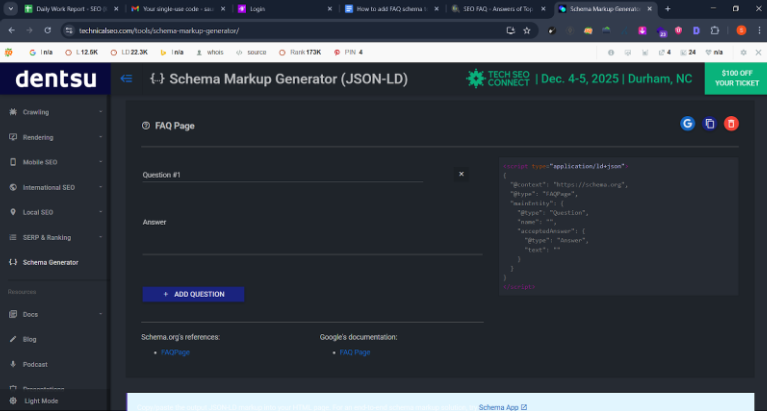Remove Question #1 with the X icon
The image size is (767, 411).
coord(461,174)
